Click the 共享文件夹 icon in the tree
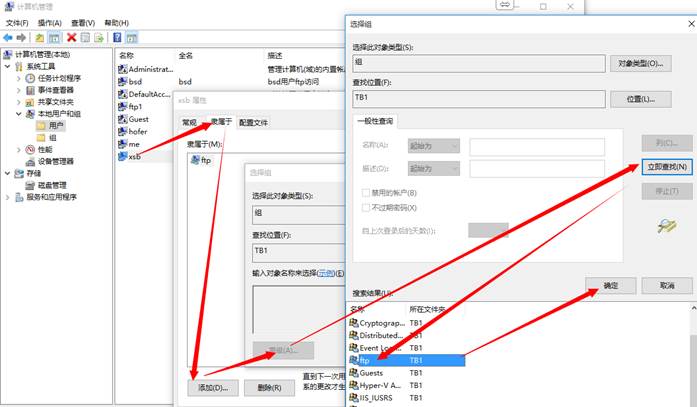Screen dimensions: 697x407 [30, 102]
